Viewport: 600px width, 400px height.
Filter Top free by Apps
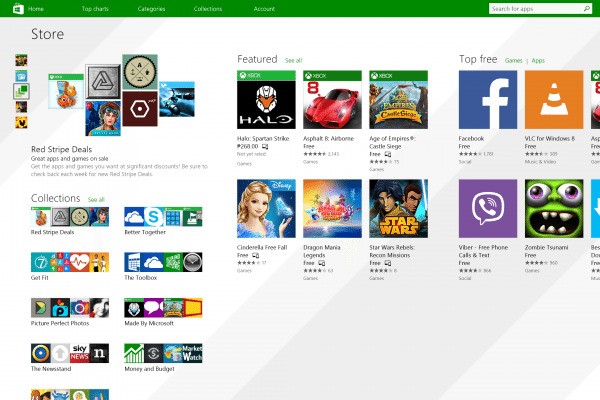[538, 60]
